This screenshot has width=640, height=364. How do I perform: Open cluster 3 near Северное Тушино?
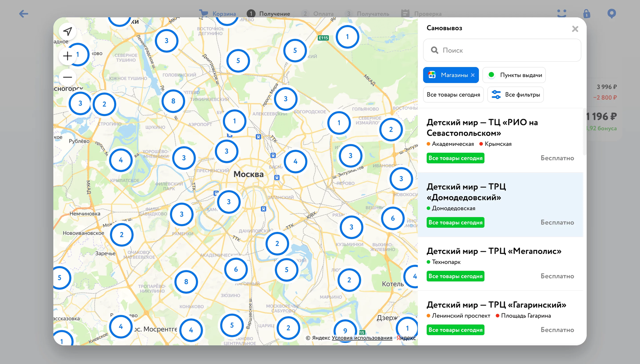[166, 41]
